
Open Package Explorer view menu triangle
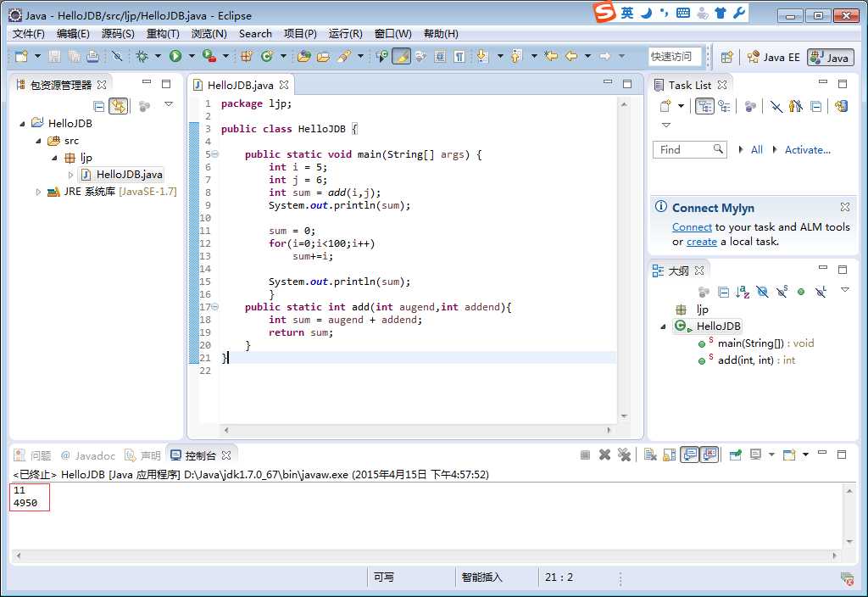[169, 104]
